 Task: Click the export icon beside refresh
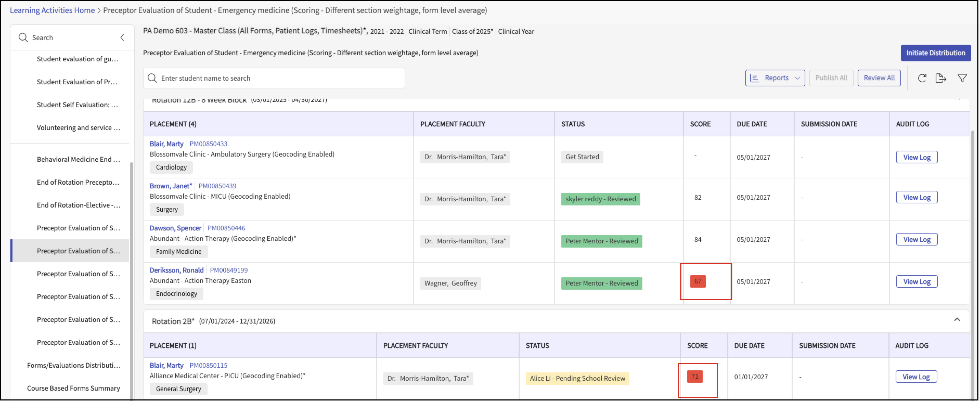(x=940, y=78)
